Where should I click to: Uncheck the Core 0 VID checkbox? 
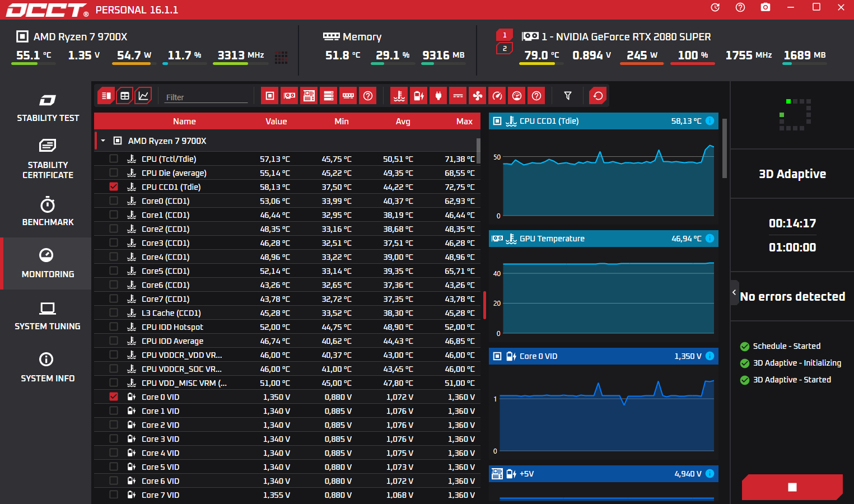pos(114,396)
